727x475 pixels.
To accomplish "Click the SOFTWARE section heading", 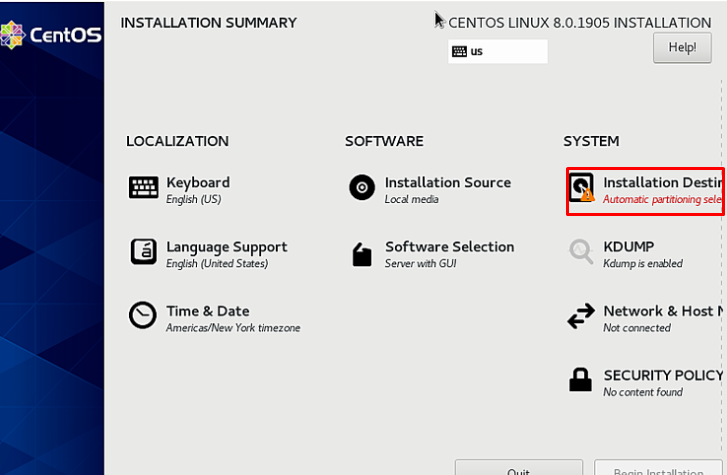I will pos(384,141).
